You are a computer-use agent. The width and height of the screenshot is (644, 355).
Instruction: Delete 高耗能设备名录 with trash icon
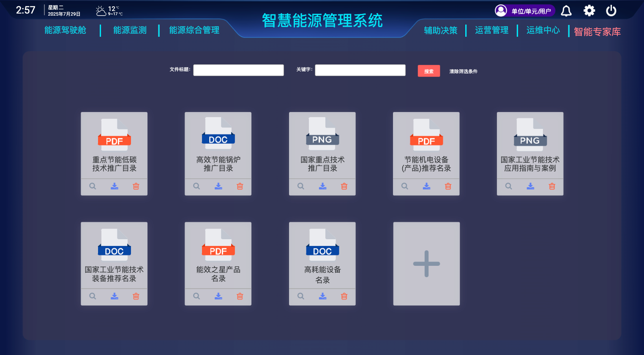coord(344,296)
